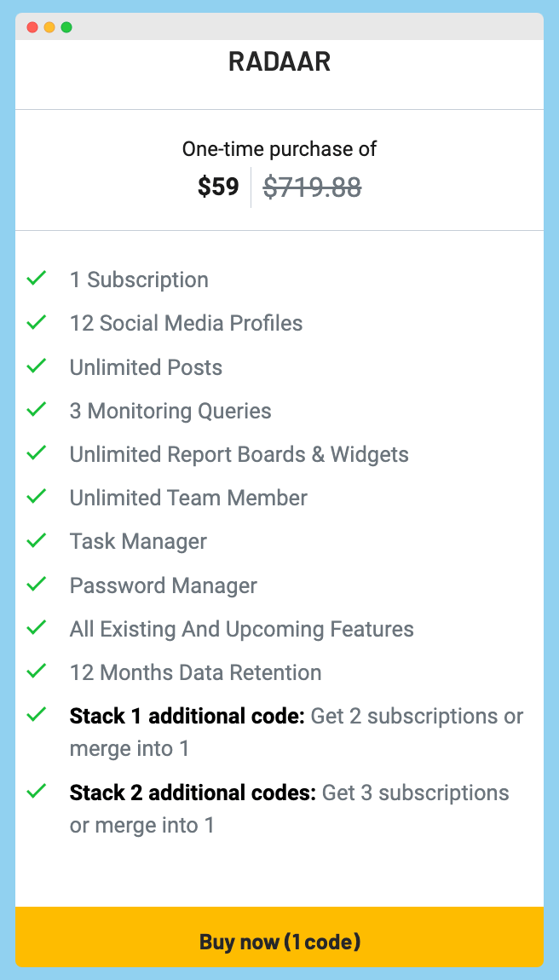Click the yellow minimize window dot
The width and height of the screenshot is (559, 980).
[x=49, y=27]
